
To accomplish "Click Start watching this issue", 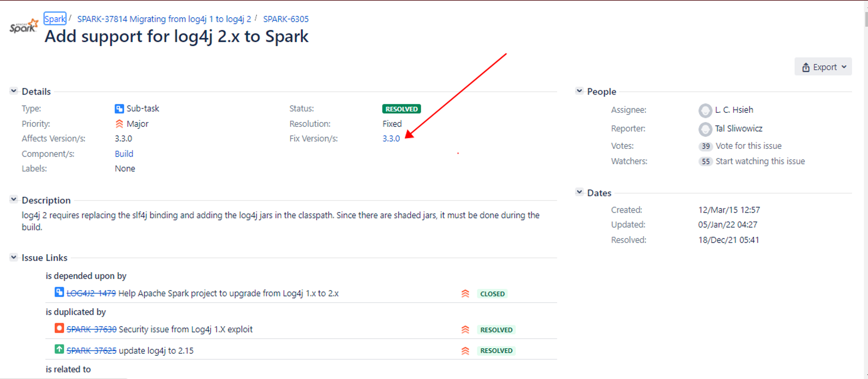I will (760, 161).
